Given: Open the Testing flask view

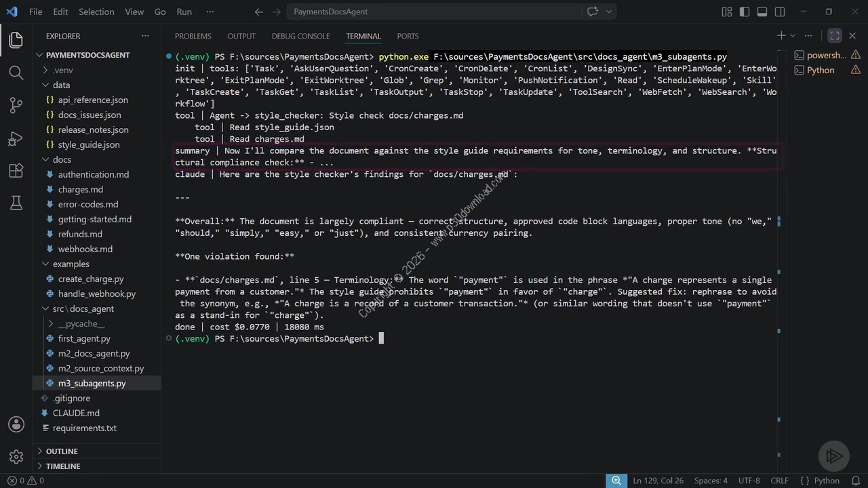Looking at the screenshot, I should click(16, 203).
